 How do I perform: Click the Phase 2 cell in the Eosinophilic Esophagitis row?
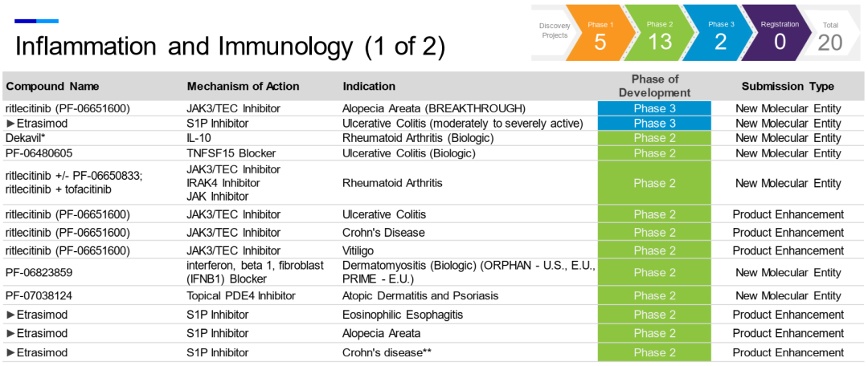[654, 315]
